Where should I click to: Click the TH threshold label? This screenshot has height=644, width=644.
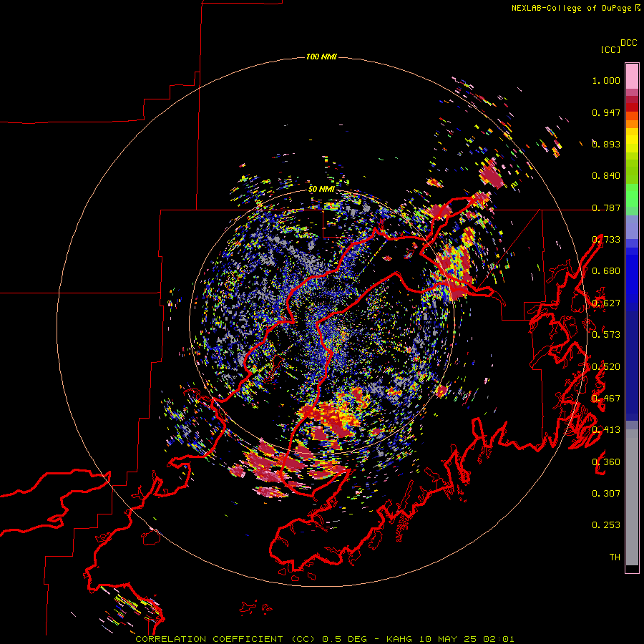tap(615, 557)
